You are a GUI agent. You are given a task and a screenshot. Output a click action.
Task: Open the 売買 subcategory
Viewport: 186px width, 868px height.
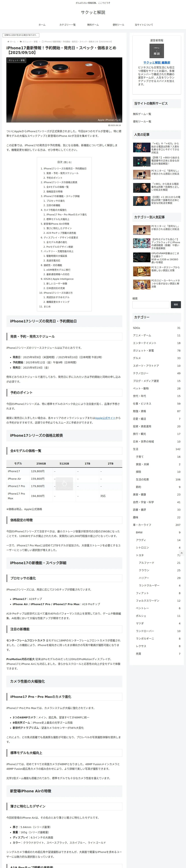click(x=158, y=654)
